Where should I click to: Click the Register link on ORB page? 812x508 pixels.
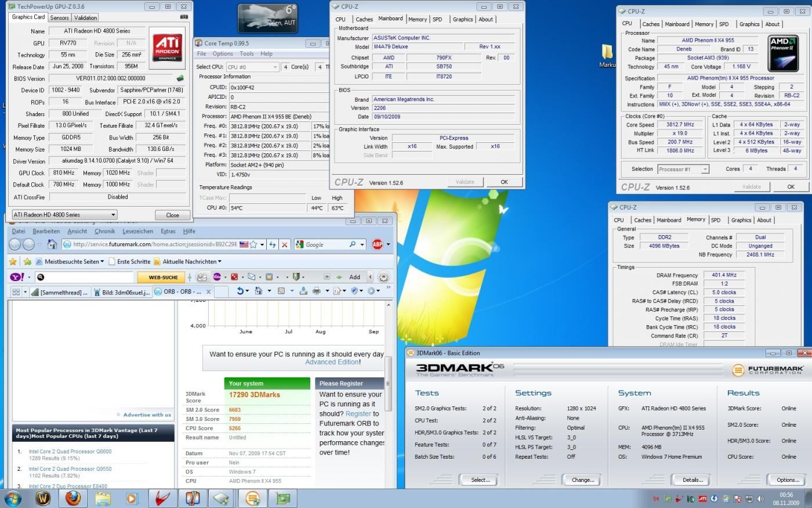pos(358,414)
